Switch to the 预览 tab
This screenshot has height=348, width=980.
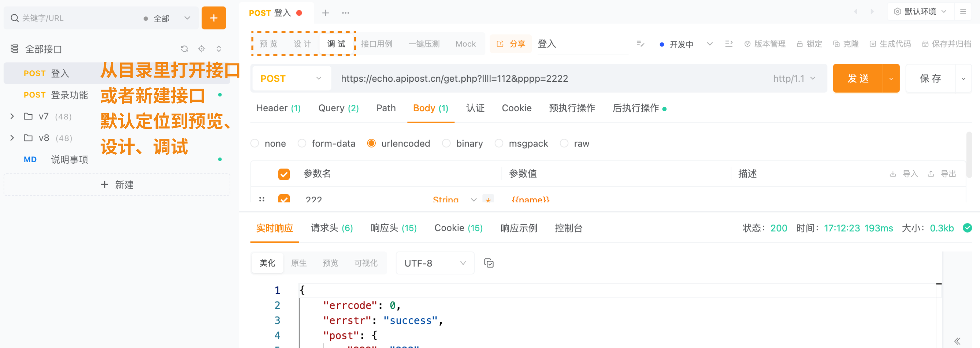click(269, 44)
